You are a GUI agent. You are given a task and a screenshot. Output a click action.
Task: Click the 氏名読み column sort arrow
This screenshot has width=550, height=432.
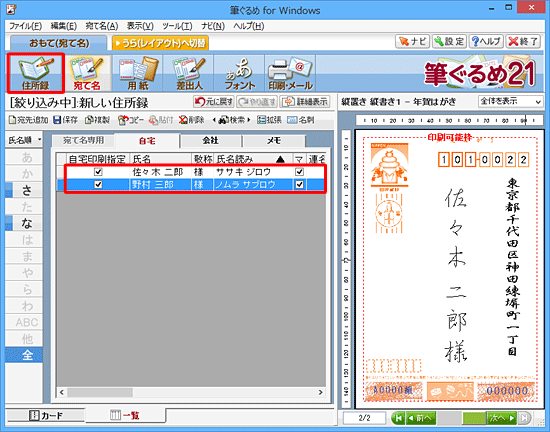(280, 160)
